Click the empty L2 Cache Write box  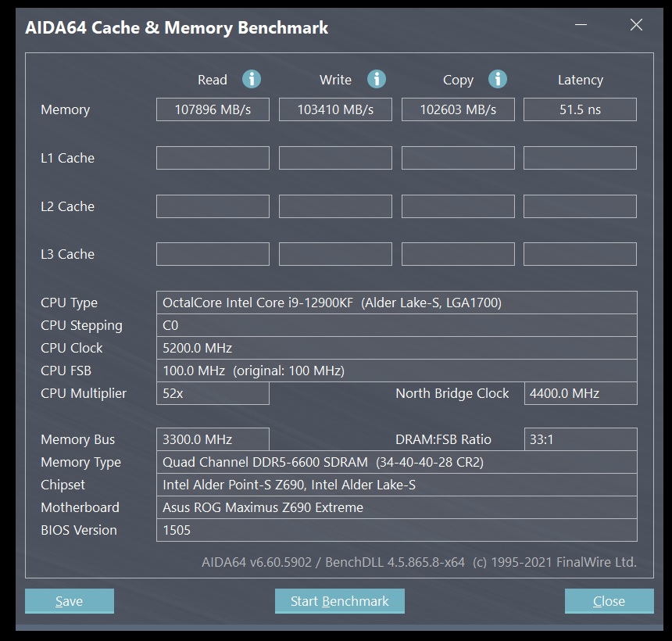pyautogui.click(x=335, y=206)
